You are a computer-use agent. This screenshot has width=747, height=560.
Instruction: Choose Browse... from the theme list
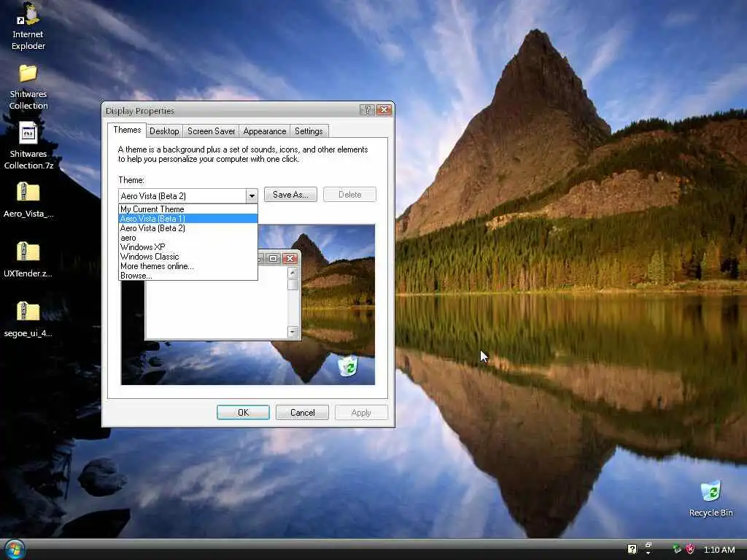click(187, 276)
